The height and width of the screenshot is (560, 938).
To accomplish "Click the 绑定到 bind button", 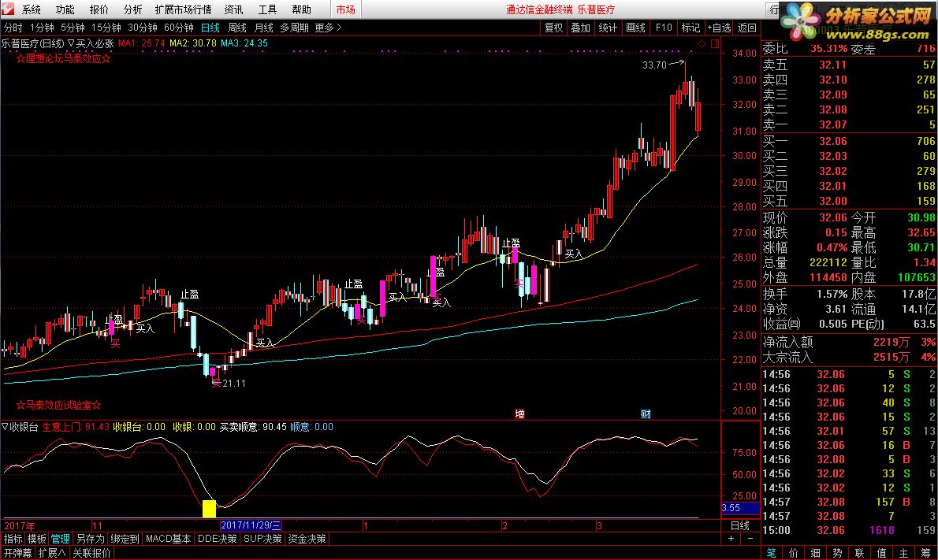I will [125, 539].
